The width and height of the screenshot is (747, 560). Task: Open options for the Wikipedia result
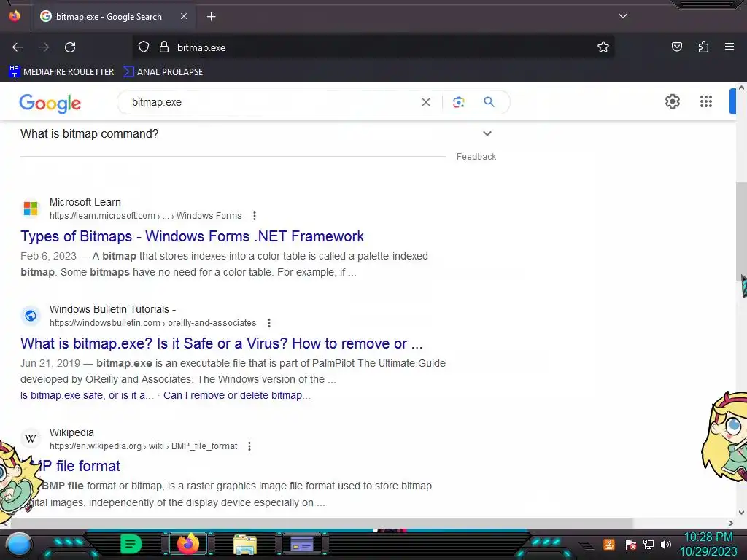click(x=249, y=446)
